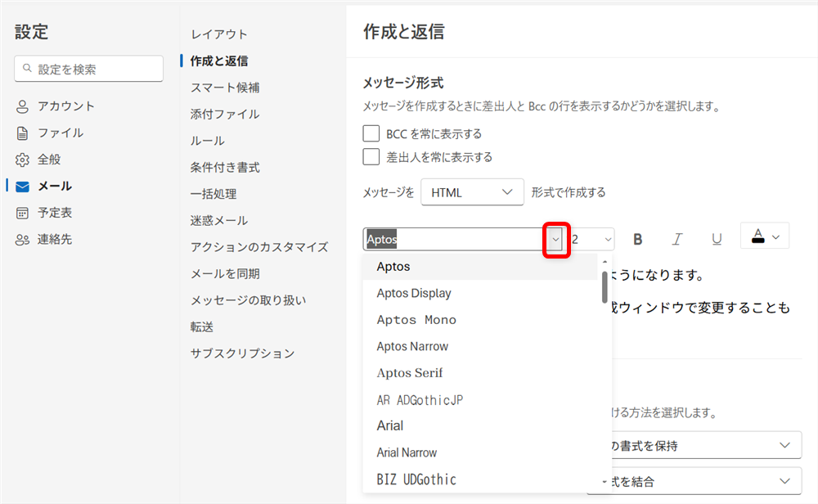
Task: Click the people icon beside 連絡先
Action: coord(22,240)
